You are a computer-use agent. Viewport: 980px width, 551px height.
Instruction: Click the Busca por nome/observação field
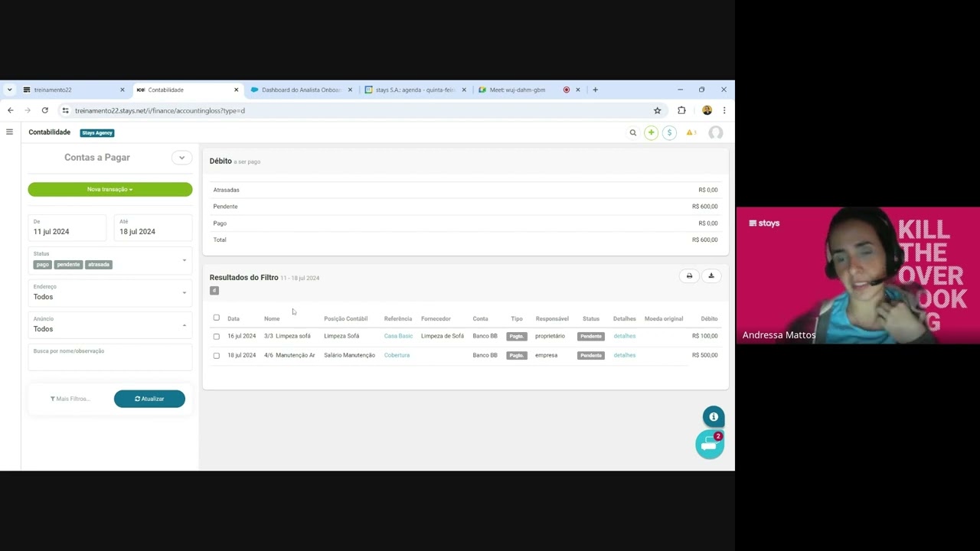coord(110,357)
